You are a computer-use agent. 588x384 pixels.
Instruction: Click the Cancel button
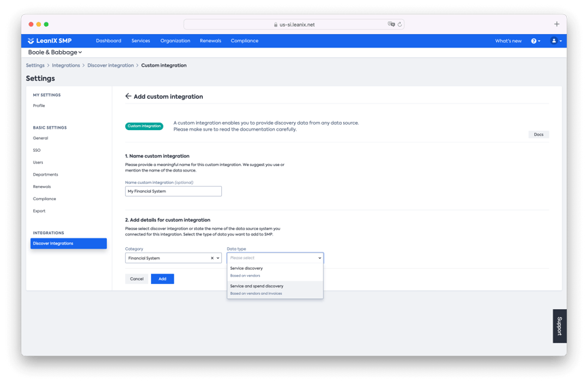pyautogui.click(x=137, y=279)
